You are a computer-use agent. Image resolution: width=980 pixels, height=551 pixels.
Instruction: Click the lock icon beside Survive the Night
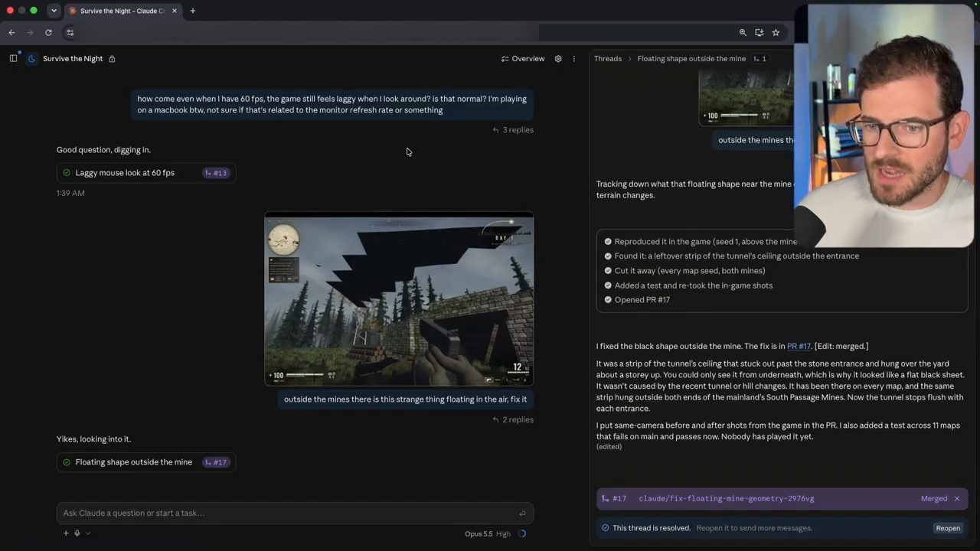(112, 59)
